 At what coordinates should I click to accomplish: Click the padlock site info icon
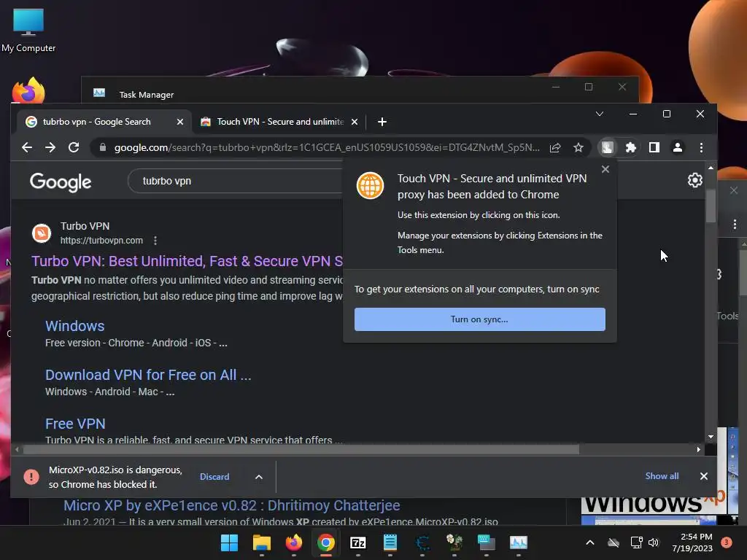(102, 147)
